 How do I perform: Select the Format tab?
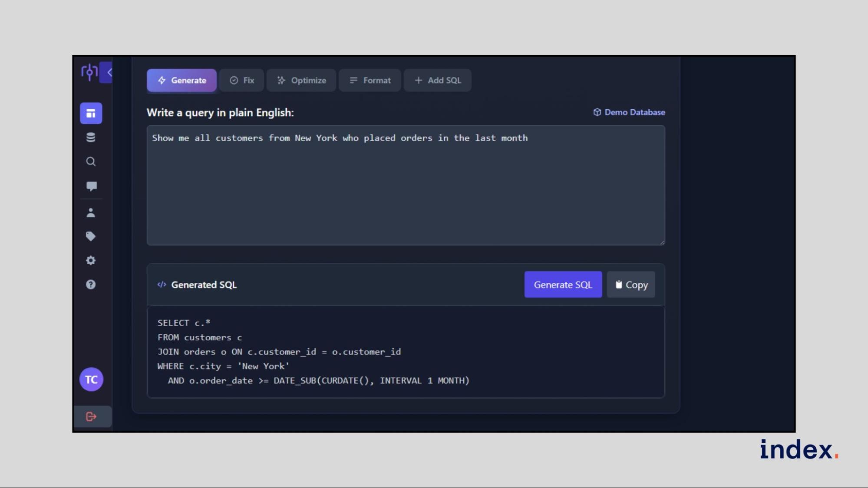[x=370, y=80]
